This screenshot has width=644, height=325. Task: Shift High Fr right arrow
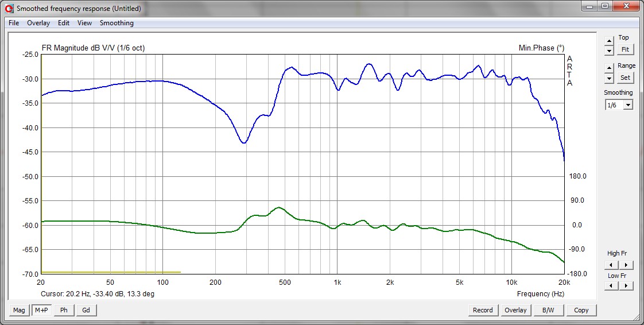pyautogui.click(x=626, y=265)
